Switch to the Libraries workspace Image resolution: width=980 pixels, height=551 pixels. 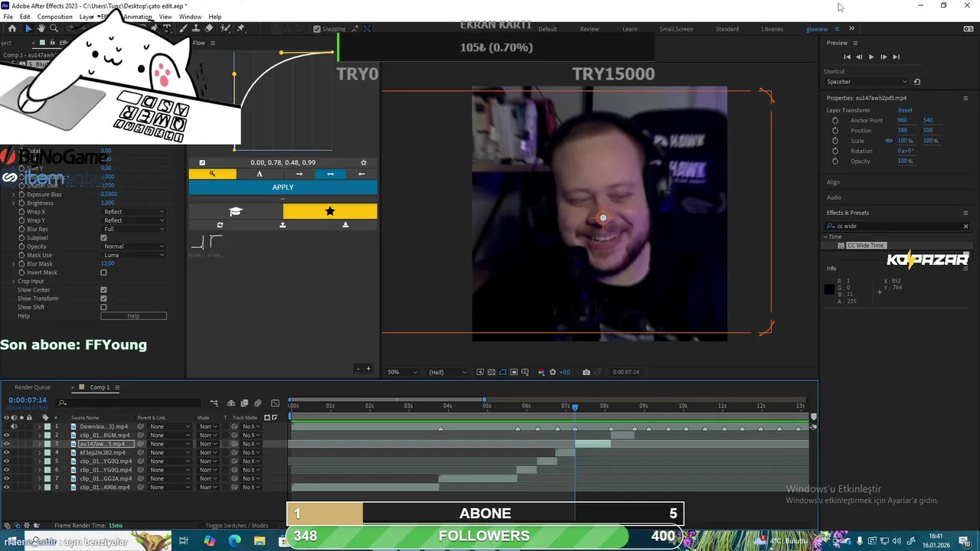[x=772, y=29]
